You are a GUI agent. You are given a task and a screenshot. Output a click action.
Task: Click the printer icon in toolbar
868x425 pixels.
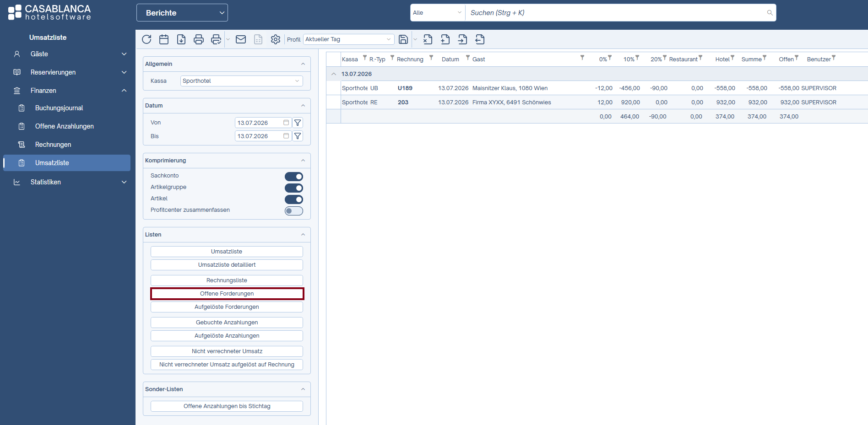[x=199, y=39]
